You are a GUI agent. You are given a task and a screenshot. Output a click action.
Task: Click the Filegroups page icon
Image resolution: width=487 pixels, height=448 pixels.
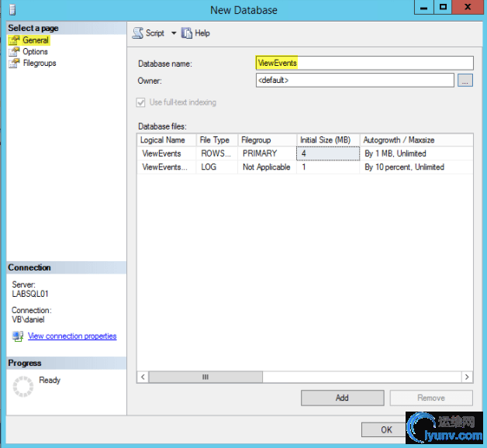point(14,64)
